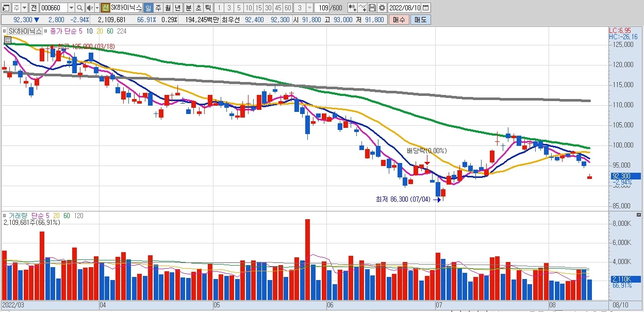Click the 매수 buy button
The height and width of the screenshot is (312, 644).
[x=399, y=20]
